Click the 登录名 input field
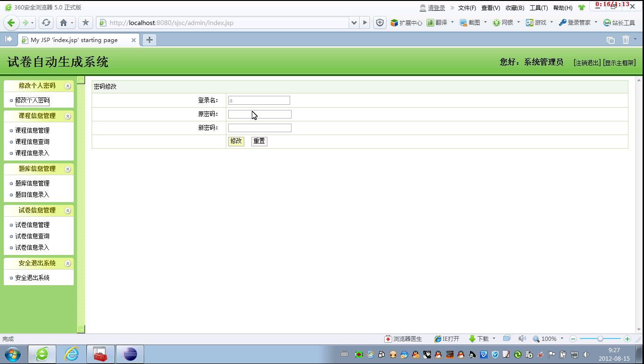The width and height of the screenshot is (644, 364). click(x=259, y=100)
